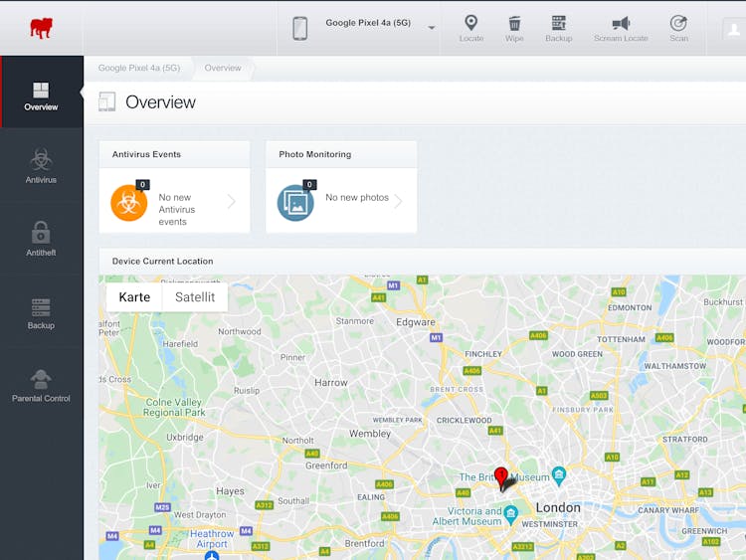The image size is (746, 560).
Task: Open Antivirus section in sidebar
Action: tap(42, 165)
